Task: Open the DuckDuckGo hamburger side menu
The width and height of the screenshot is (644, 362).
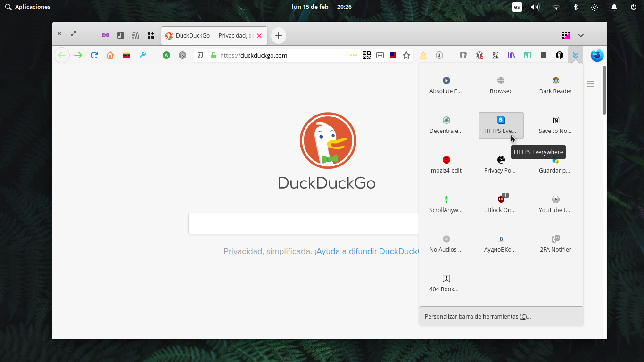Action: pyautogui.click(x=590, y=84)
